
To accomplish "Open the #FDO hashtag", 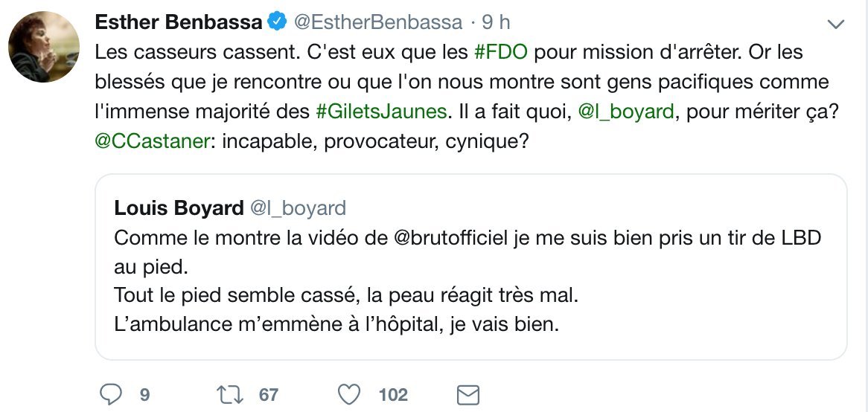I will point(501,54).
